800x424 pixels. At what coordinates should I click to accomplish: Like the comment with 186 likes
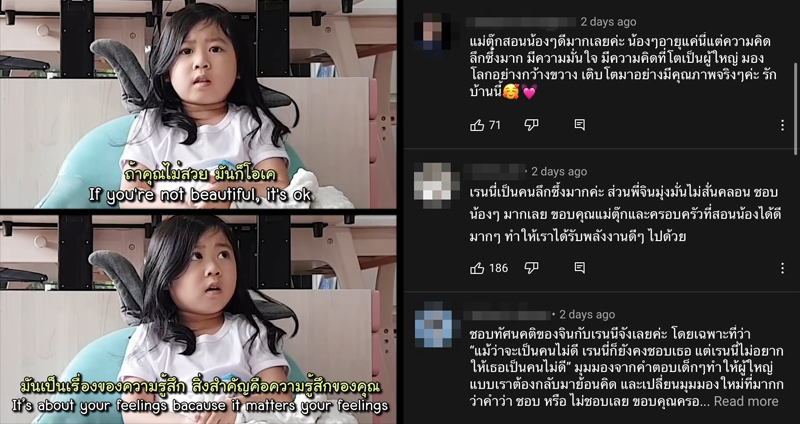[477, 268]
